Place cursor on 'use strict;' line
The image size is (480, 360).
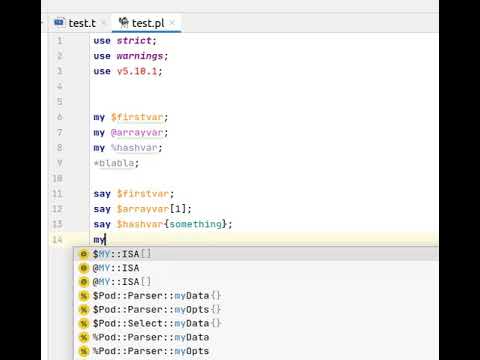[x=125, y=41]
